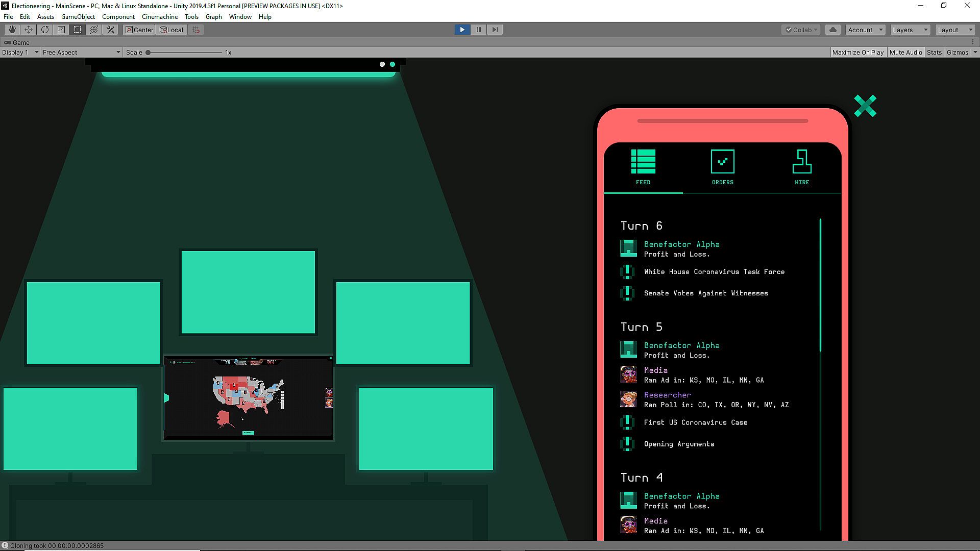Toggle Maximize On Play
This screenshot has width=980, height=551.
pos(858,52)
